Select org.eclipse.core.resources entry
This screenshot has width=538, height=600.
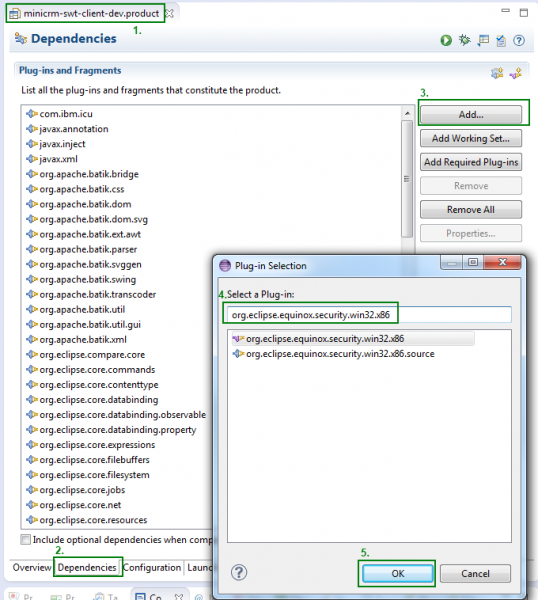coord(86,520)
